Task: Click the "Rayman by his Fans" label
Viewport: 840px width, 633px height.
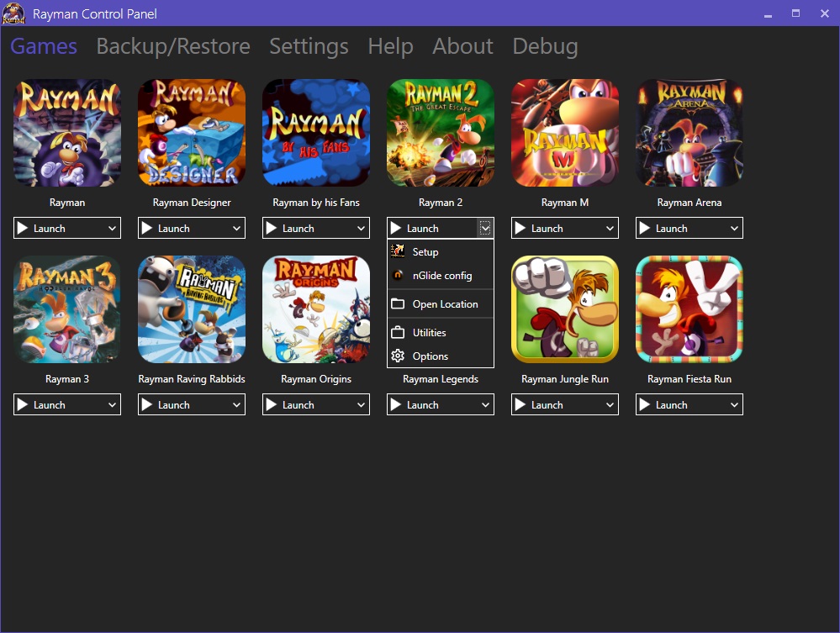Action: point(316,203)
